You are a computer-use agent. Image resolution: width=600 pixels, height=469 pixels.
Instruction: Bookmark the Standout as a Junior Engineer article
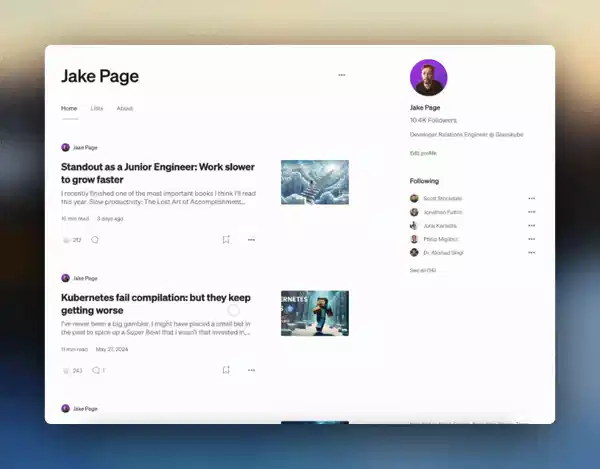[x=226, y=239]
